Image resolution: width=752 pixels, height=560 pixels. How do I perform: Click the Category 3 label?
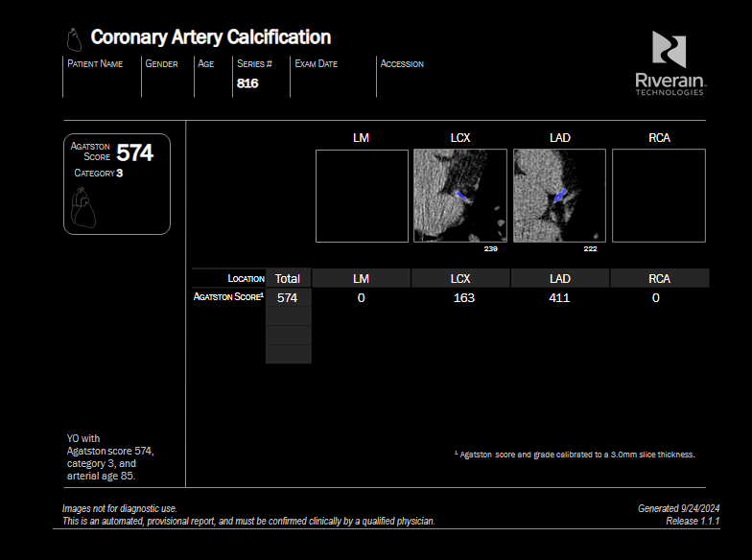[98, 173]
